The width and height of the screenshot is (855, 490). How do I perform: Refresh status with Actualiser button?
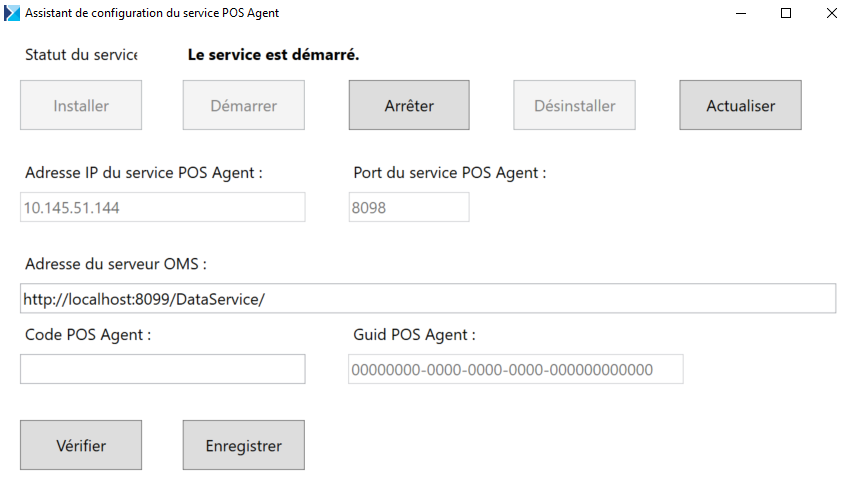pyautogui.click(x=740, y=105)
